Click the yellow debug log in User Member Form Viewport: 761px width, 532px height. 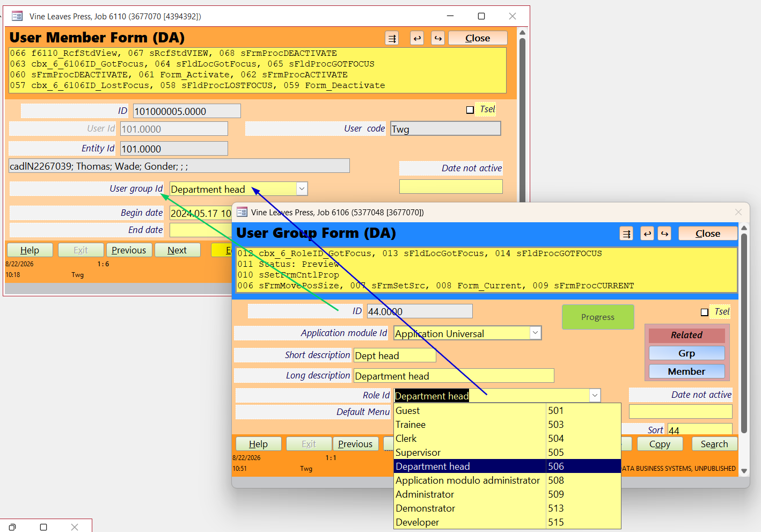[x=258, y=70]
